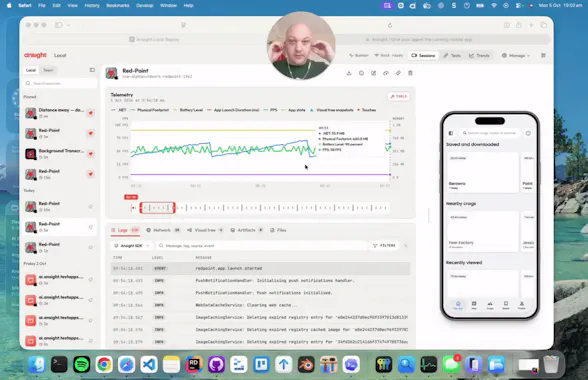Collapse the sessions sidebar panel
Viewport: 588px width, 380px height.
point(92,70)
